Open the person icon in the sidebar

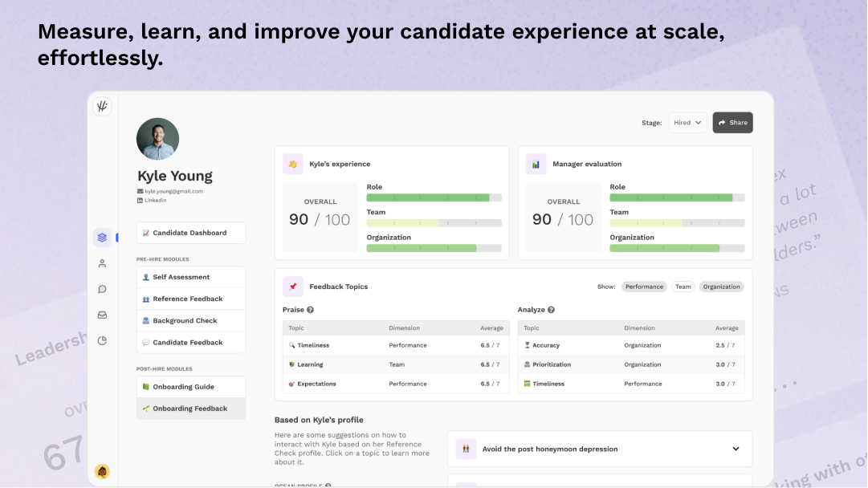(102, 263)
